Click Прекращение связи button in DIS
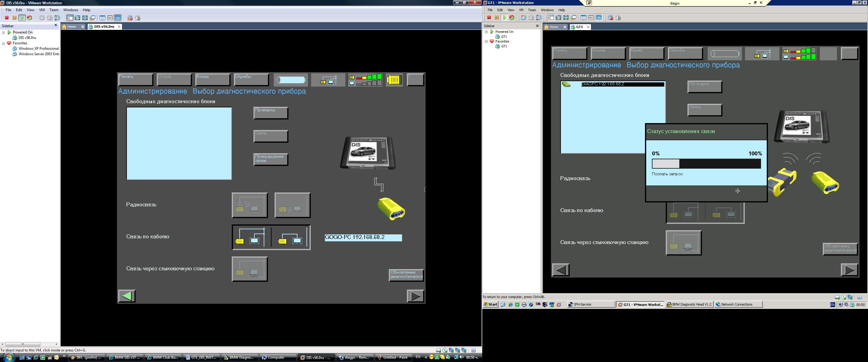The width and height of the screenshot is (868, 362). (x=271, y=159)
